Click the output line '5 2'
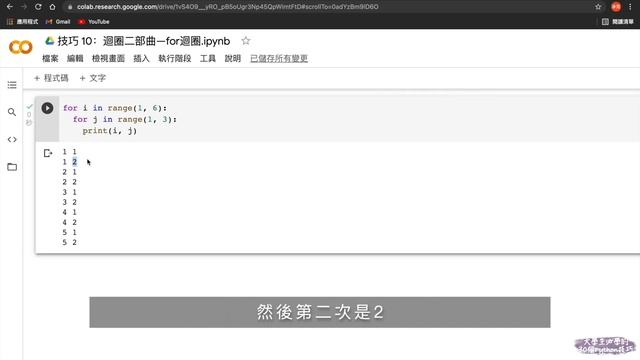 pos(69,242)
